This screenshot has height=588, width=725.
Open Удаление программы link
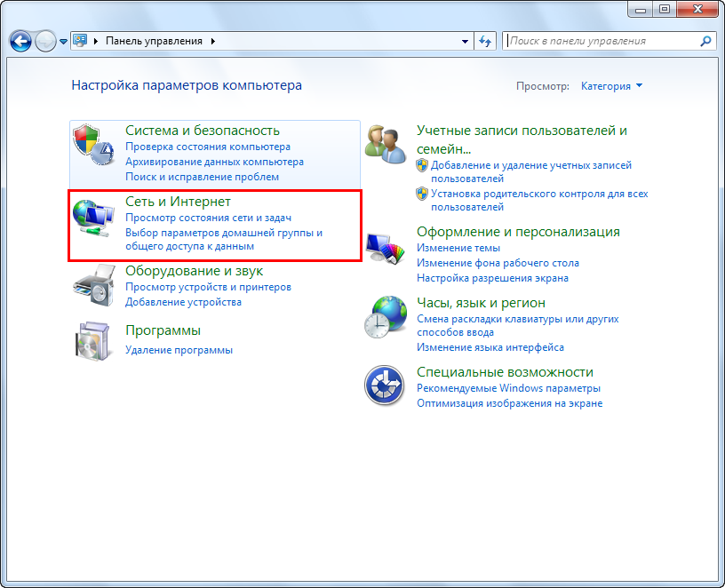[x=179, y=350]
